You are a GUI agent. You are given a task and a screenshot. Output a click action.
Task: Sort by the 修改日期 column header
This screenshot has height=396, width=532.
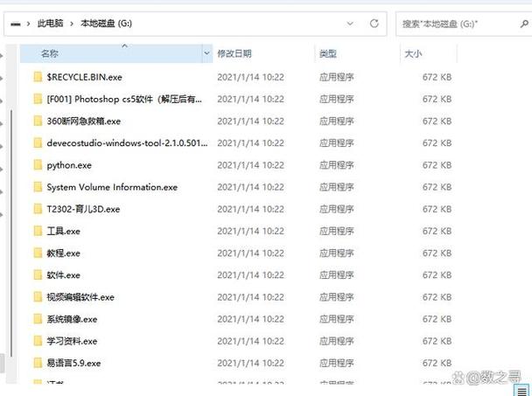click(234, 53)
